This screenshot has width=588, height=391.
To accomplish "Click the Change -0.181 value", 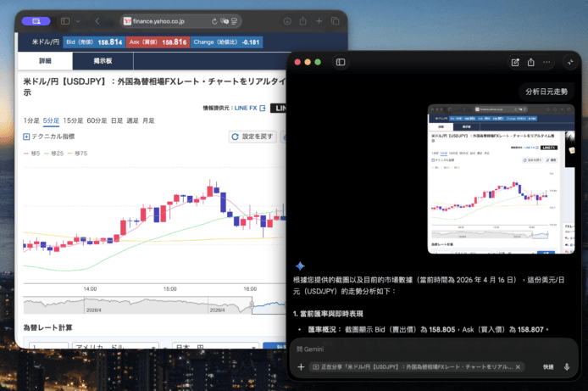I will 226,42.
